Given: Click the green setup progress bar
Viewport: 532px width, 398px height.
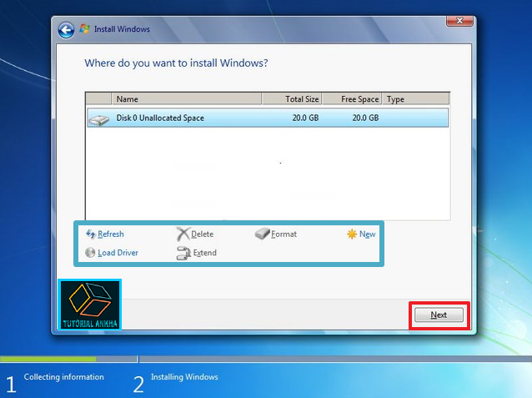Looking at the screenshot, I should coord(48,359).
